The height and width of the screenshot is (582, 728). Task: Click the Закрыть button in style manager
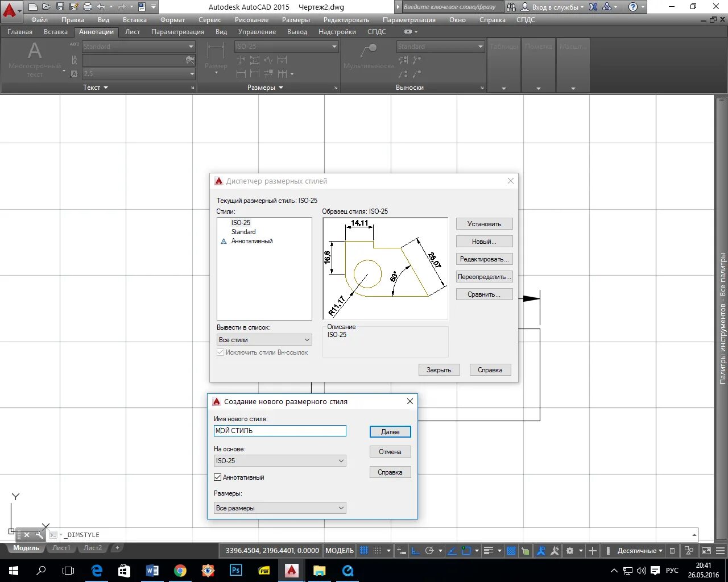pyautogui.click(x=439, y=370)
